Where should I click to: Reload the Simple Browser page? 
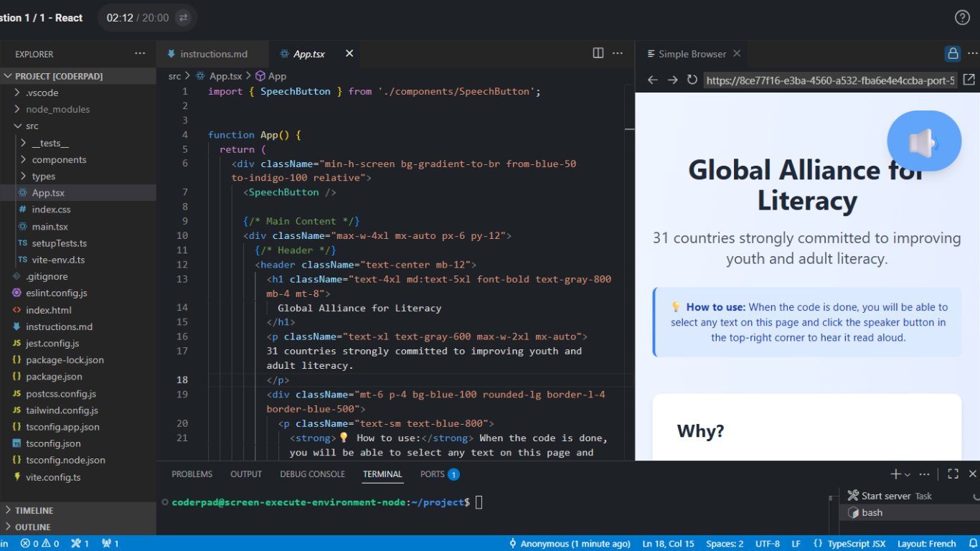pyautogui.click(x=692, y=80)
